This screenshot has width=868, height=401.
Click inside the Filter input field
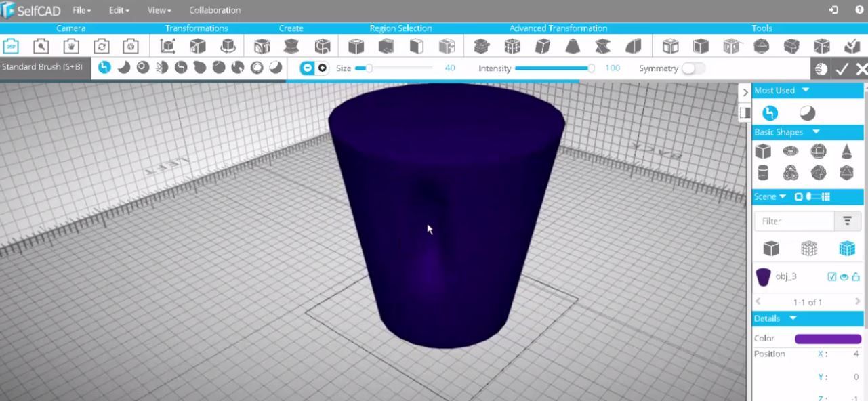point(793,221)
